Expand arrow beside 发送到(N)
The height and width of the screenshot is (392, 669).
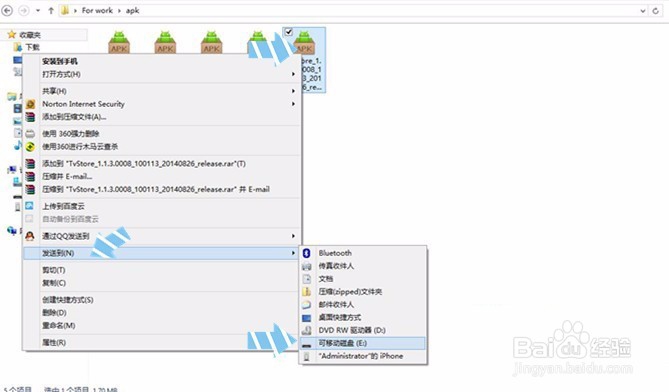pos(294,253)
